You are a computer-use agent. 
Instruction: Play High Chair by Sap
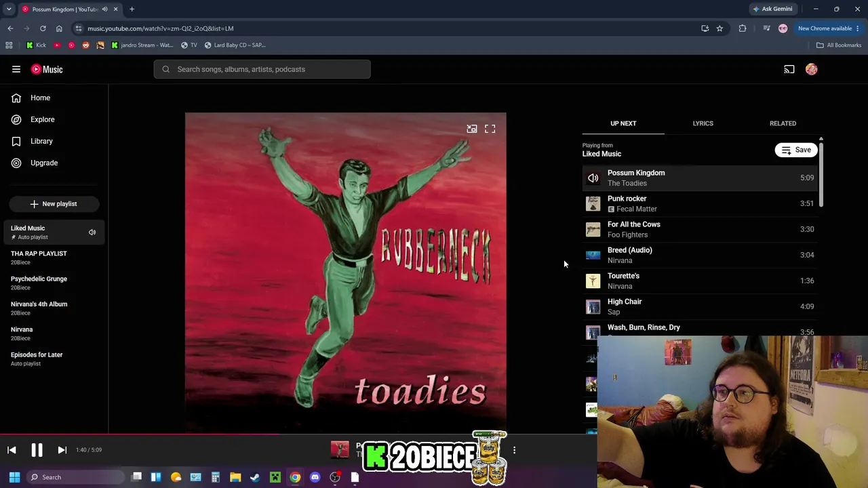point(701,307)
